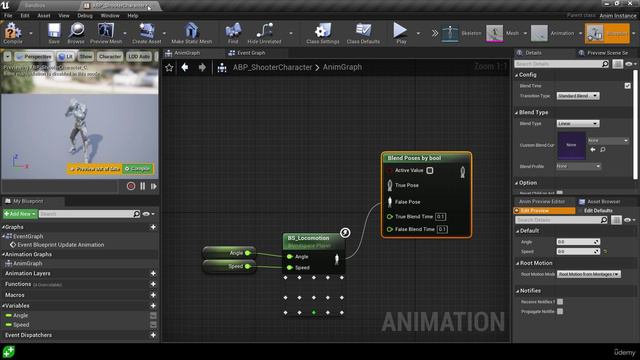Start simulation with Play icon

click(400, 32)
